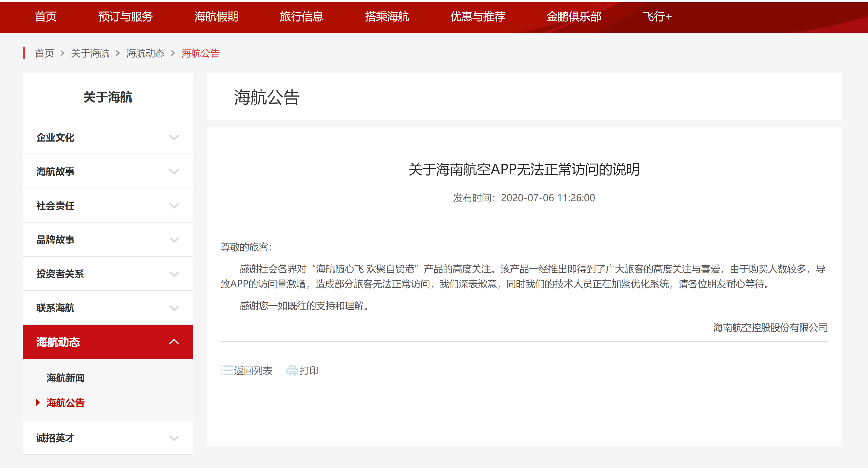The height and width of the screenshot is (468, 868).
Task: Open the 预订与服务 top menu
Action: click(125, 16)
